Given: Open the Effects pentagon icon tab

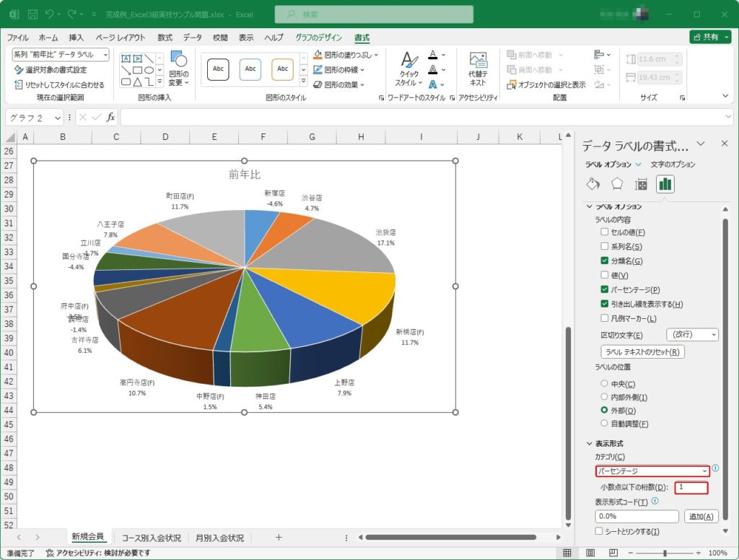Looking at the screenshot, I should pyautogui.click(x=617, y=184).
